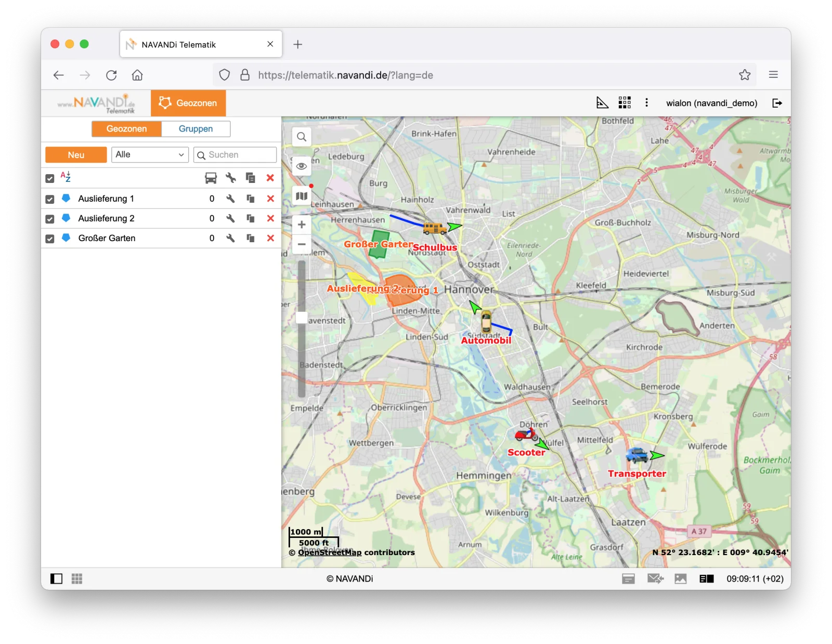
Task: Select the Scooter unit on the map
Action: 526,435
